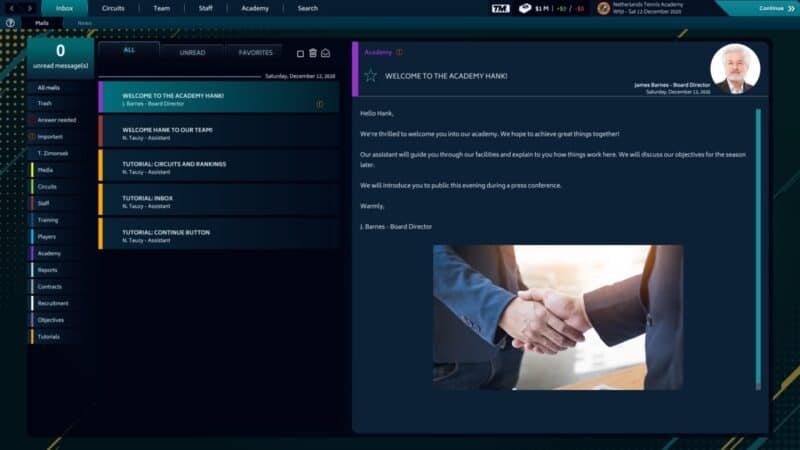Open mail Tutorial: Circuits and Rankings

click(219, 165)
